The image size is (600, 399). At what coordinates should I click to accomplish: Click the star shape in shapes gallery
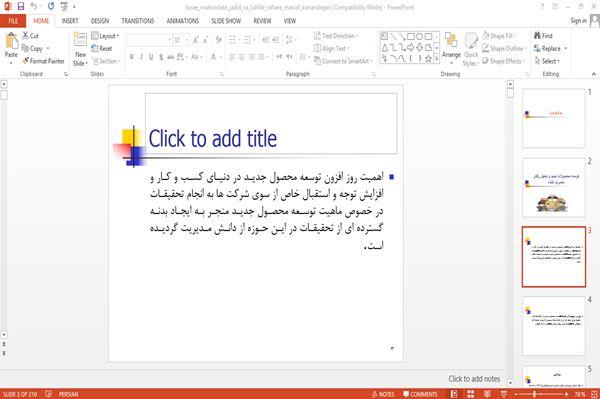tap(428, 59)
